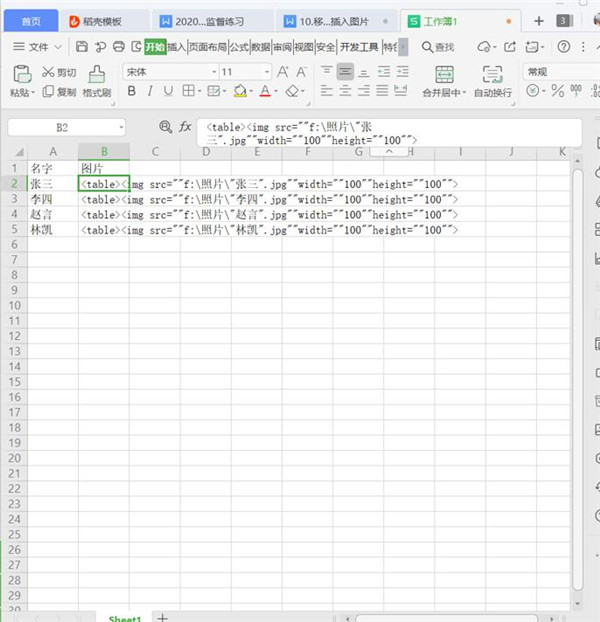The height and width of the screenshot is (622, 600).
Task: Click the Find (查找) search button
Action: 438,47
